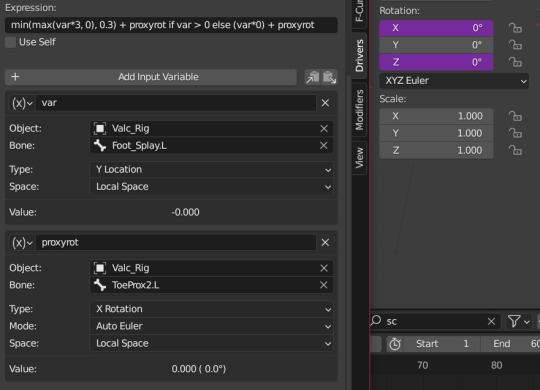Open Auto Euler mode dropdown
Image resolution: width=540 pixels, height=390 pixels.
[211, 326]
